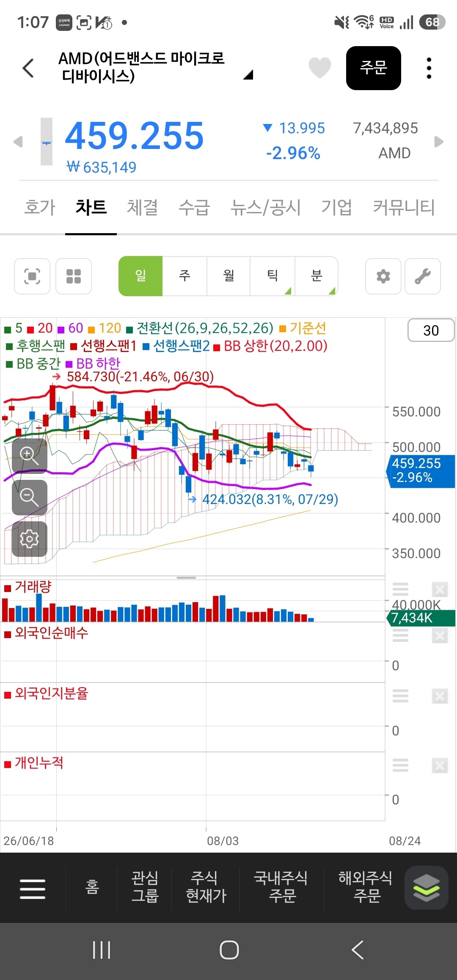Image resolution: width=457 pixels, height=980 pixels.
Task: Expand the 틱 tick interval options
Action: 273,276
